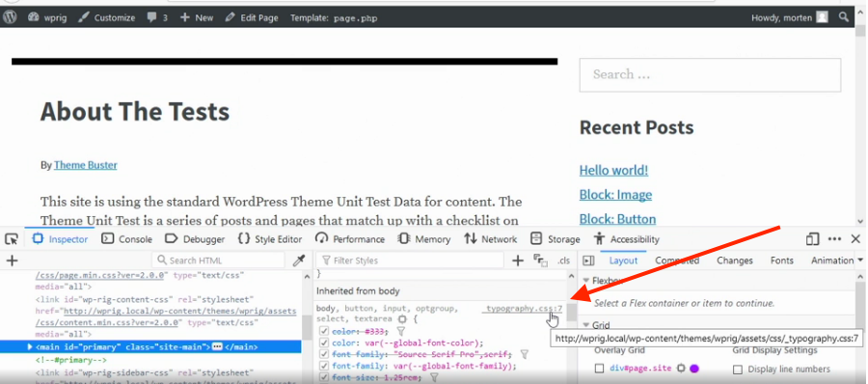Switch to the Style Editor panel

point(270,239)
